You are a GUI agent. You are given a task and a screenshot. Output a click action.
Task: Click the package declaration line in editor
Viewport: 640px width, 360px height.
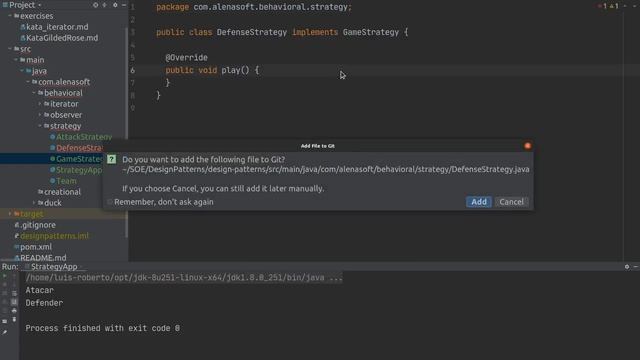pos(253,7)
